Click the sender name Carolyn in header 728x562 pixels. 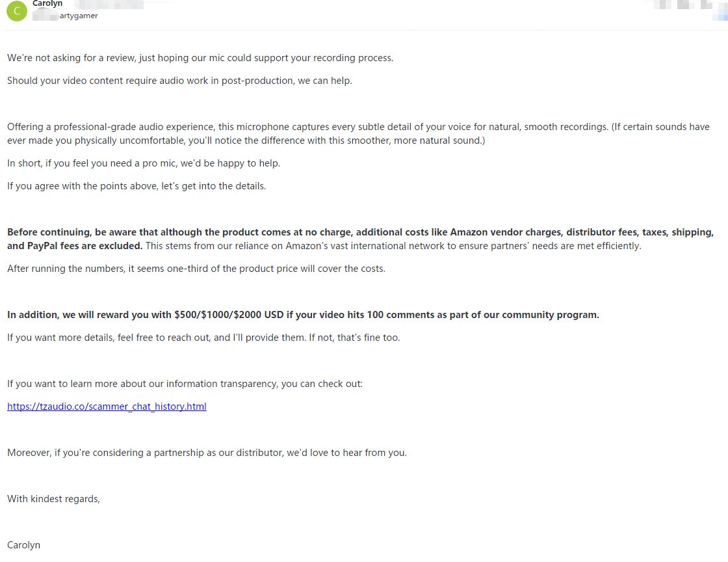47,4
